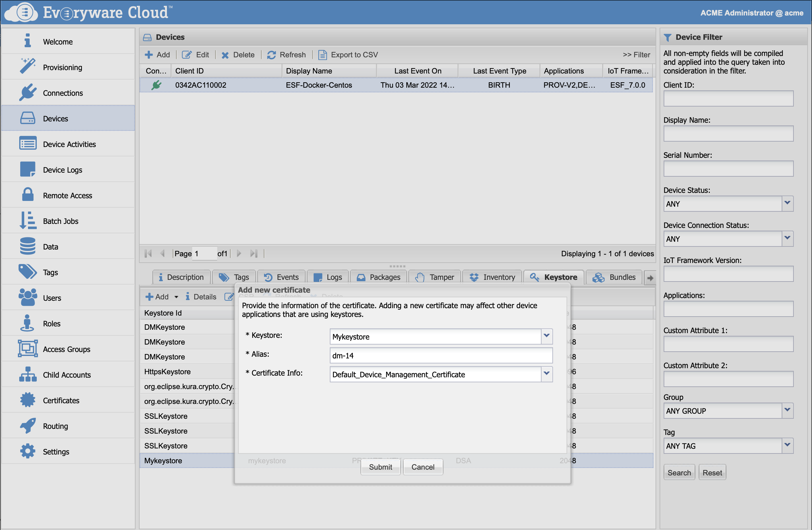The image size is (812, 530).
Task: Focus the Alias field in the dialog
Action: pos(441,355)
